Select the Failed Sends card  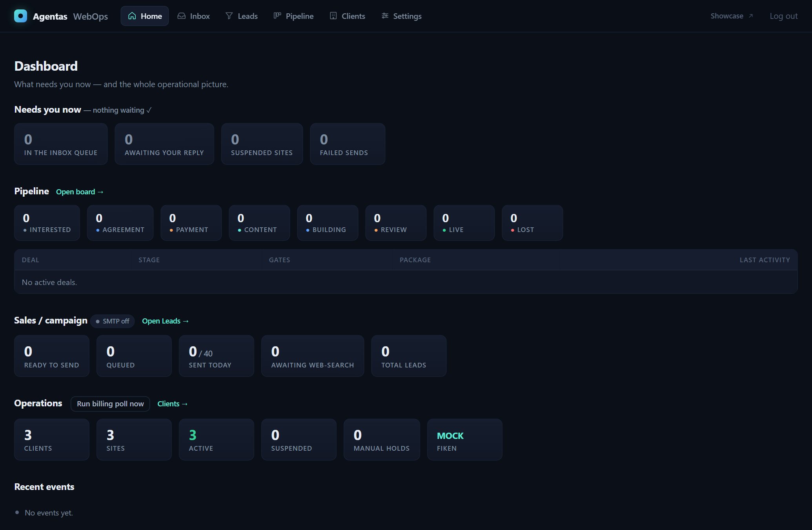pos(348,144)
